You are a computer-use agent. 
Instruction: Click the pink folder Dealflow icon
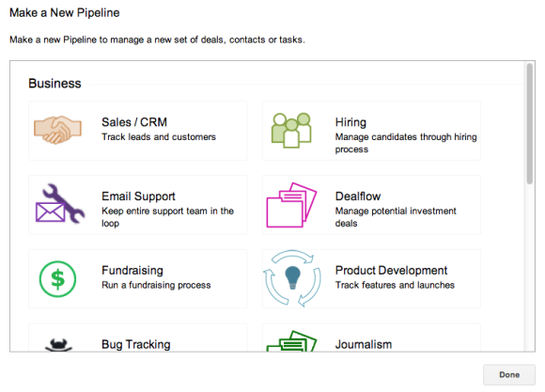[x=291, y=205]
